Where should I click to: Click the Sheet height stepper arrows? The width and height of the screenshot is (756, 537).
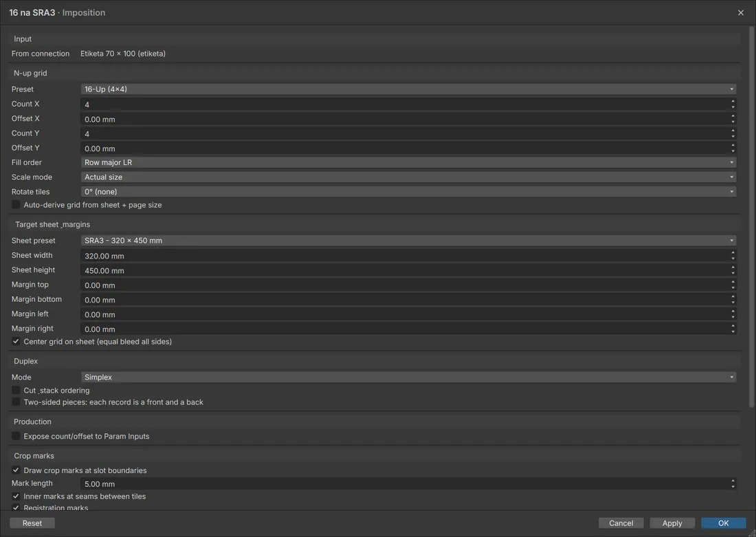tap(733, 270)
